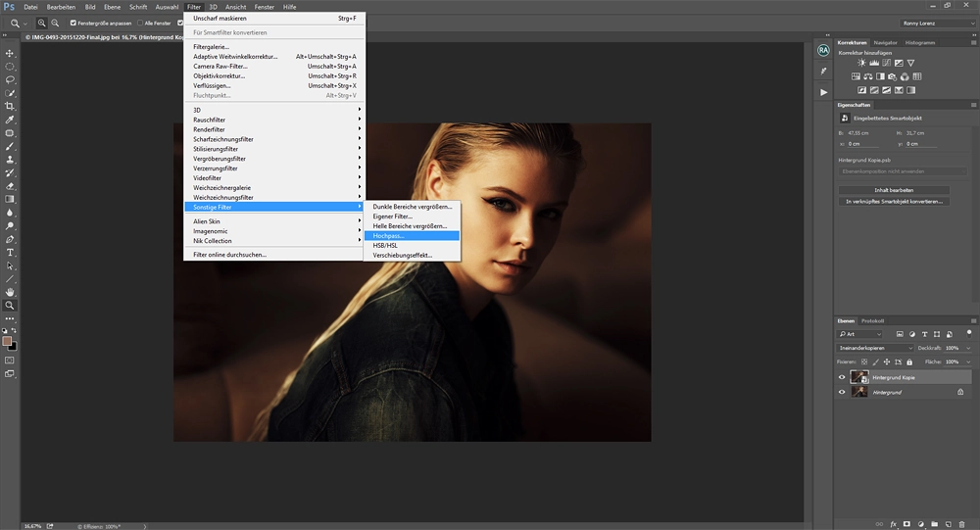
Task: Click zoom-out mode icon in options bar
Action: 55,24
